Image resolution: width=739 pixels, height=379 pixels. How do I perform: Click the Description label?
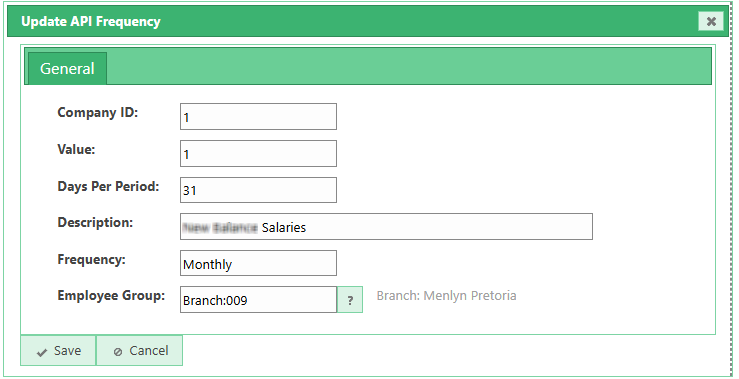coord(95,222)
